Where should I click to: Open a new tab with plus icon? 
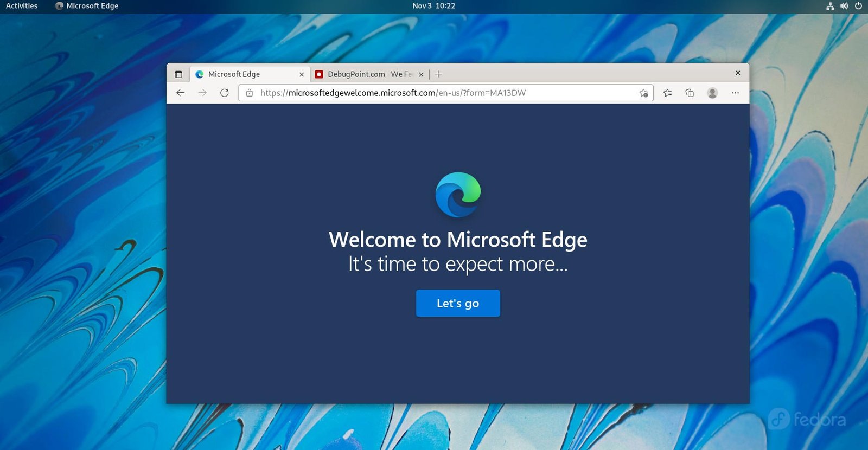pyautogui.click(x=438, y=74)
